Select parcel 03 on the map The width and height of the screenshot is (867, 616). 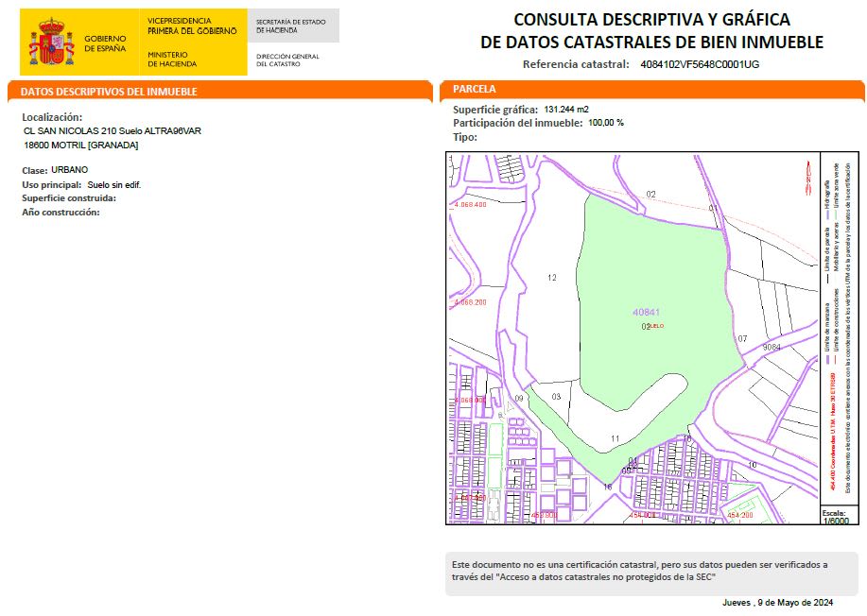click(x=557, y=397)
